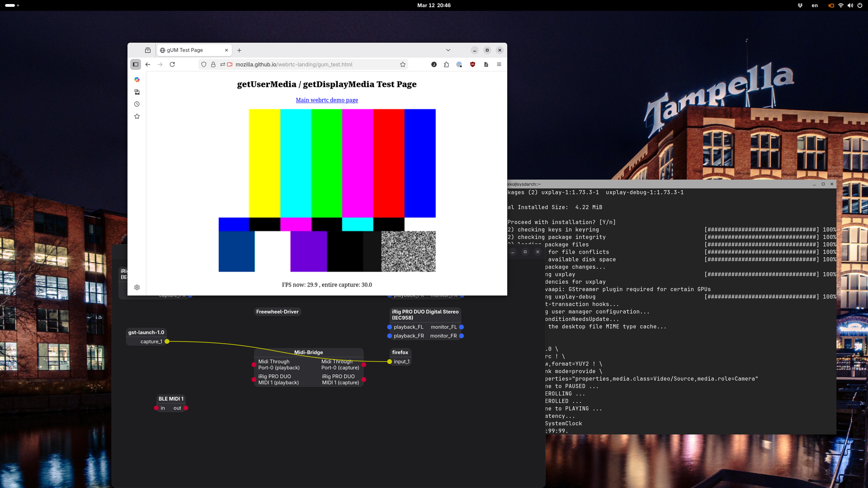Image resolution: width=868 pixels, height=488 pixels.
Task: Follow the 'Main webrtc demo page' link
Action: [327, 100]
